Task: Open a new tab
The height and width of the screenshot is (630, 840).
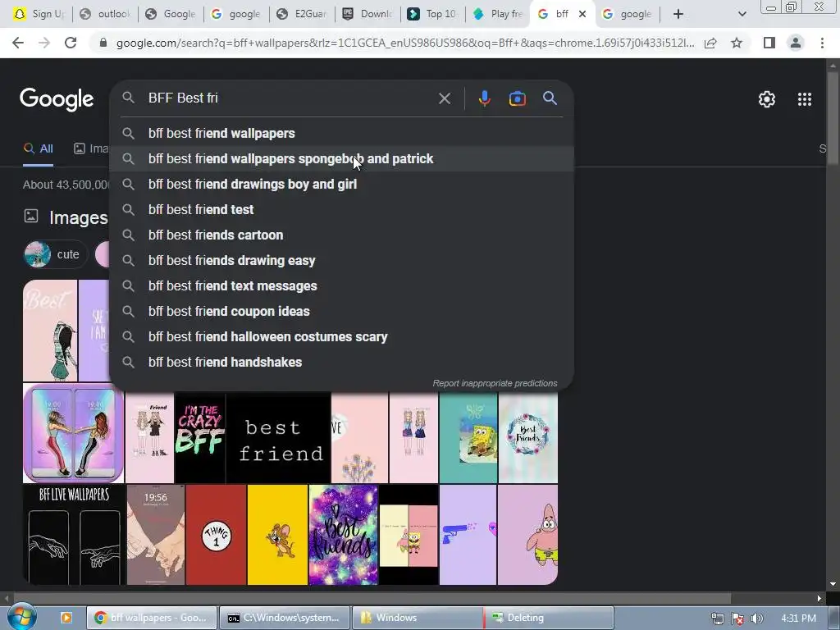Action: [678, 14]
